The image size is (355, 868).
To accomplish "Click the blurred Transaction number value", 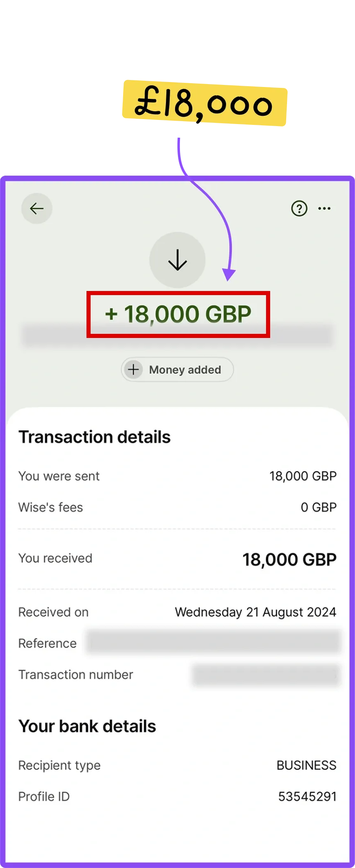I will pyautogui.click(x=266, y=675).
